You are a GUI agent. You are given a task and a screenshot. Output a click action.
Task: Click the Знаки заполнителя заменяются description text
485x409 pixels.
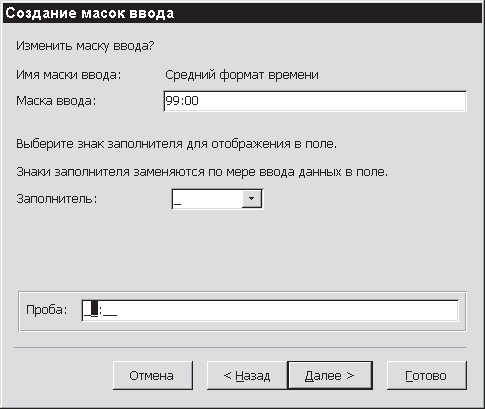[202, 172]
